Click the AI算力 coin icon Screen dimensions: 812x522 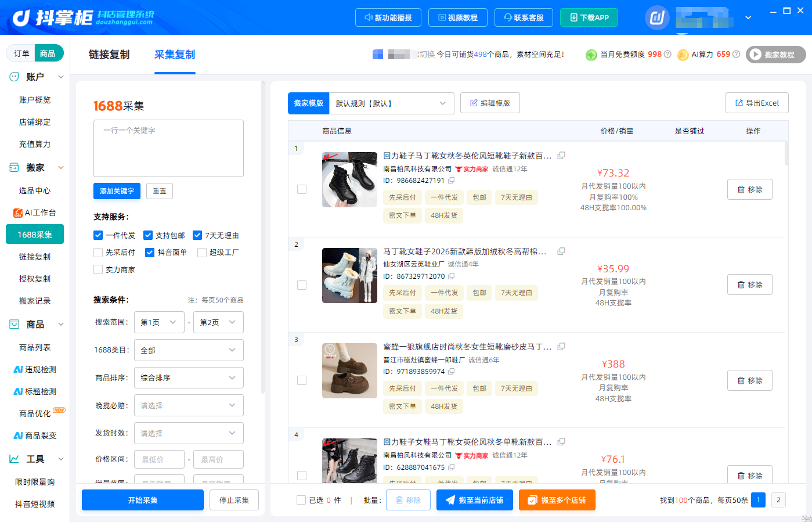pyautogui.click(x=683, y=55)
